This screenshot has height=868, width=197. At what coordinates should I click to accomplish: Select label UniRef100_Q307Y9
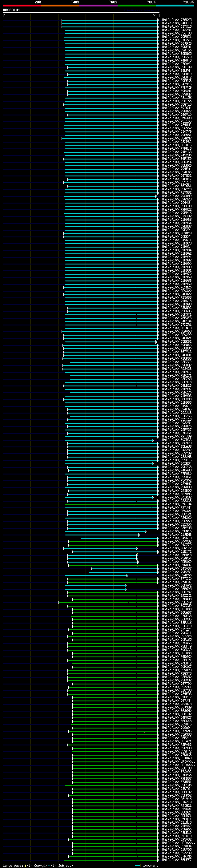tap(177, 132)
